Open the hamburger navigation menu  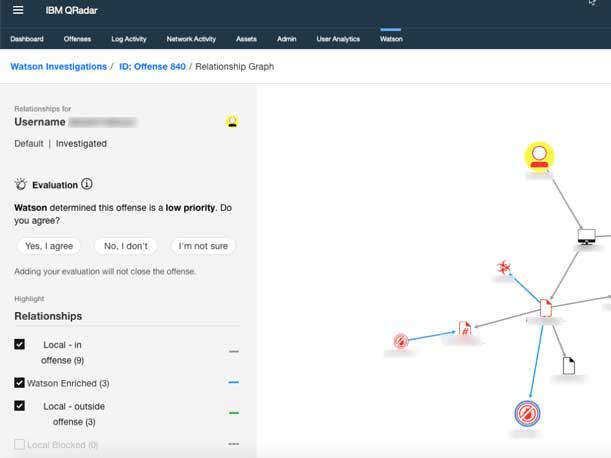coord(17,10)
